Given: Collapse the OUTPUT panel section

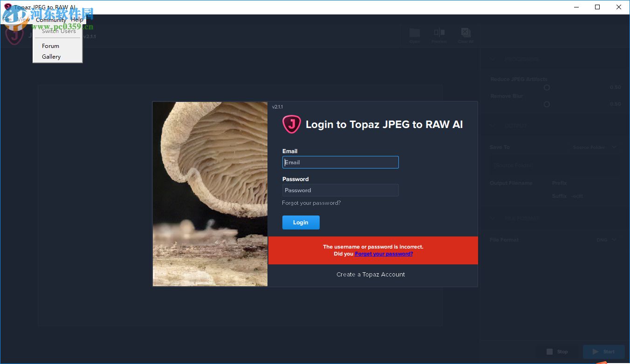Looking at the screenshot, I should (x=492, y=125).
